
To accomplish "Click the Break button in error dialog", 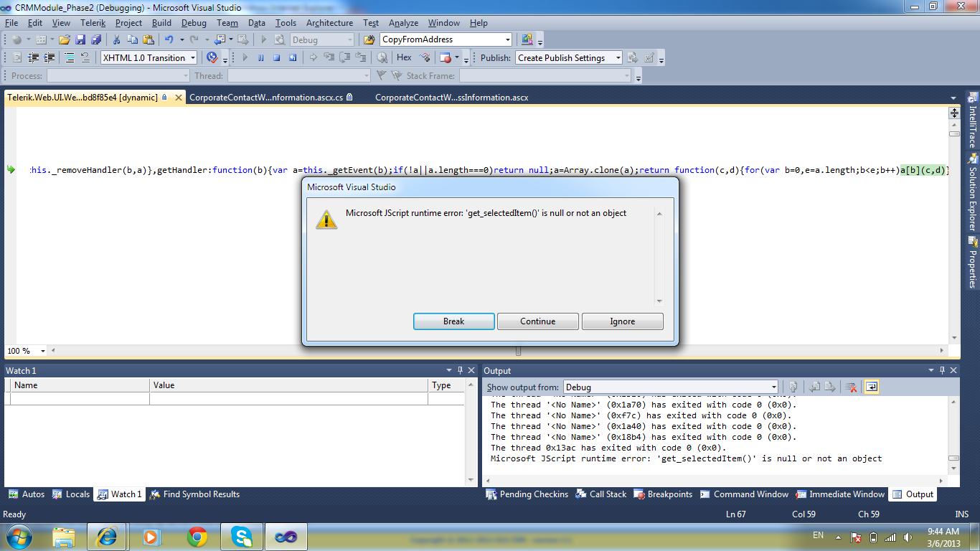I will point(453,321).
